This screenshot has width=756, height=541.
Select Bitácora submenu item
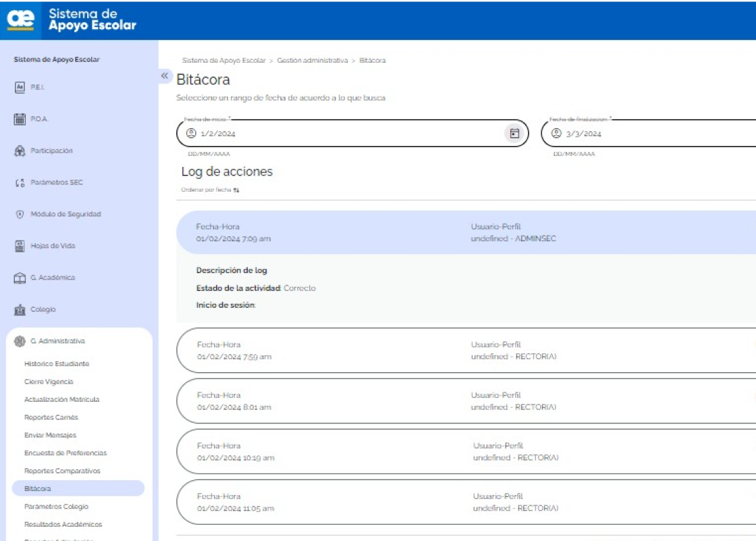pyautogui.click(x=78, y=488)
